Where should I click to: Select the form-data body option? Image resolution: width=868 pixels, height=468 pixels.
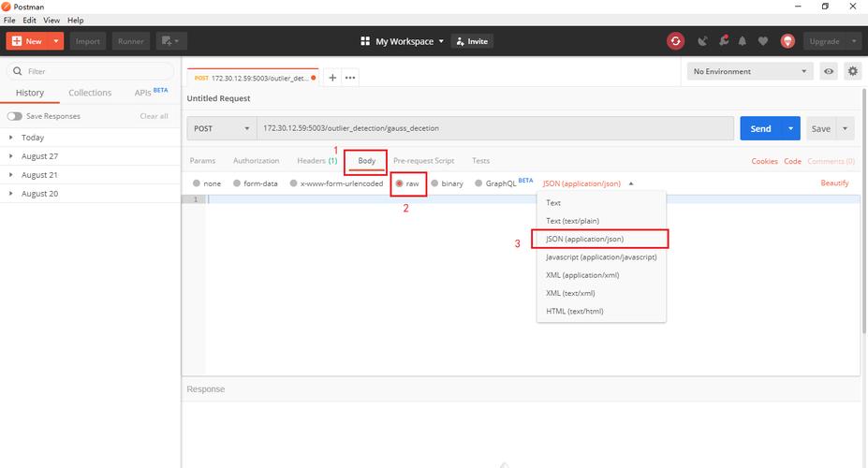pos(237,183)
